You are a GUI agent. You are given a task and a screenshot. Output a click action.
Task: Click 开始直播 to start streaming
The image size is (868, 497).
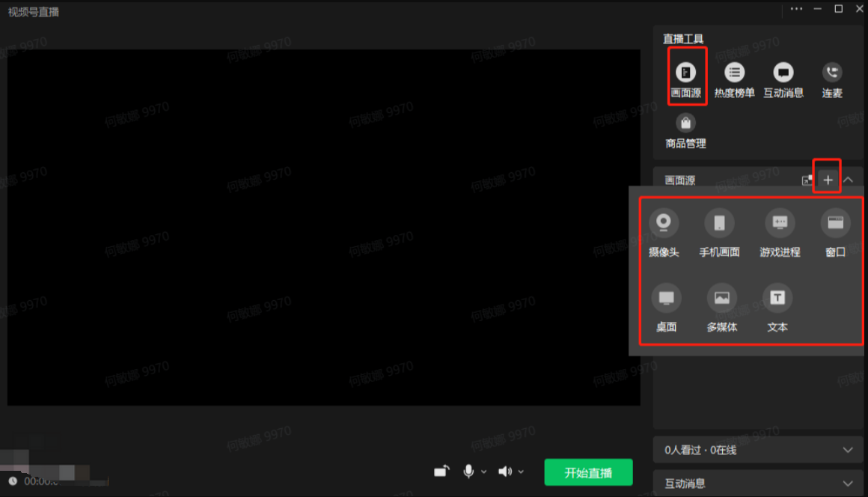pyautogui.click(x=588, y=472)
